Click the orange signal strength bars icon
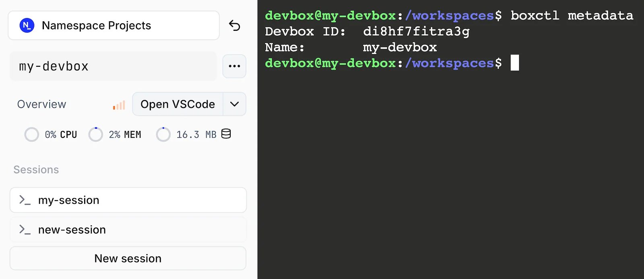 click(119, 105)
